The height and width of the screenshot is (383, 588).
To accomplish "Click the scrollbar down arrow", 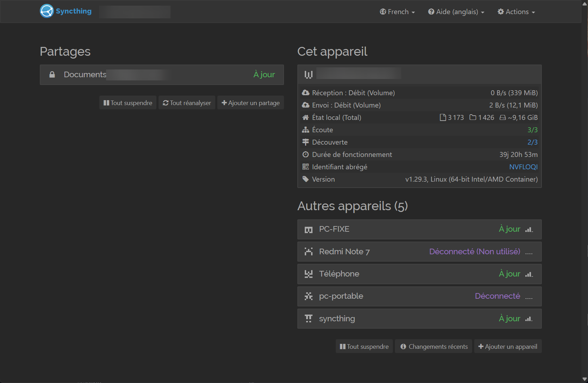I will tap(584, 379).
